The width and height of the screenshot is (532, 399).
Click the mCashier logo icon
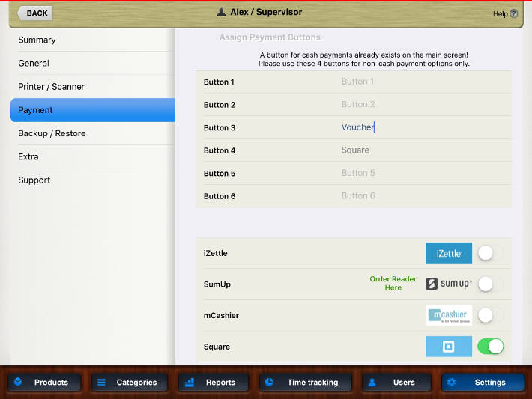coord(449,315)
